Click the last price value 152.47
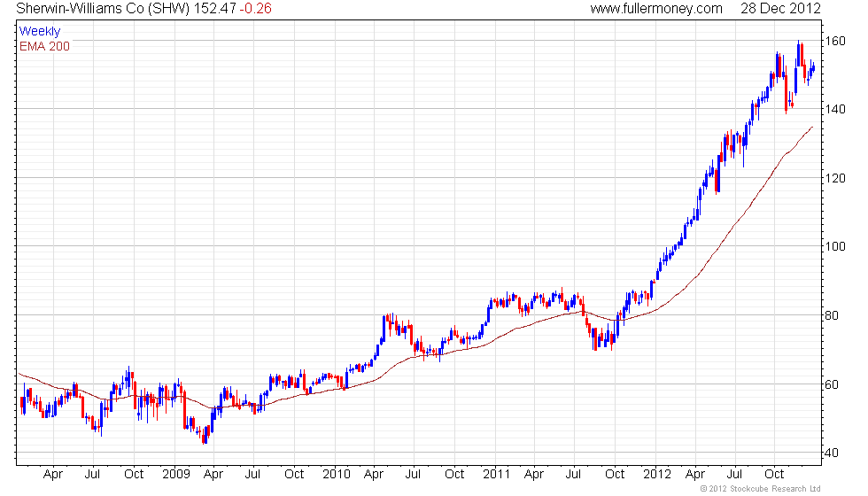 click(214, 8)
